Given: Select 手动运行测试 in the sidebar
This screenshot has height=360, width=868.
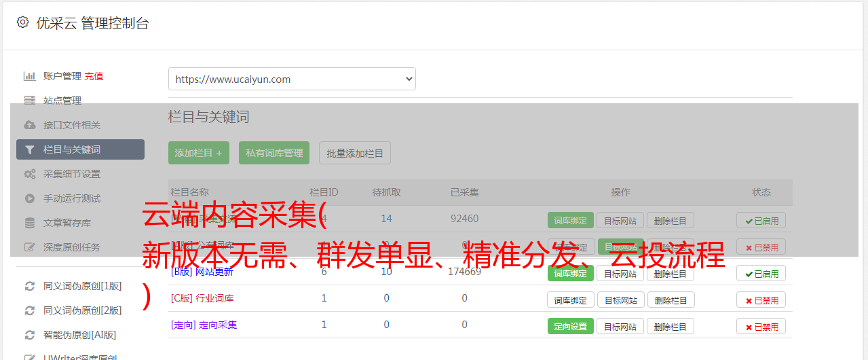Looking at the screenshot, I should click(x=72, y=198).
